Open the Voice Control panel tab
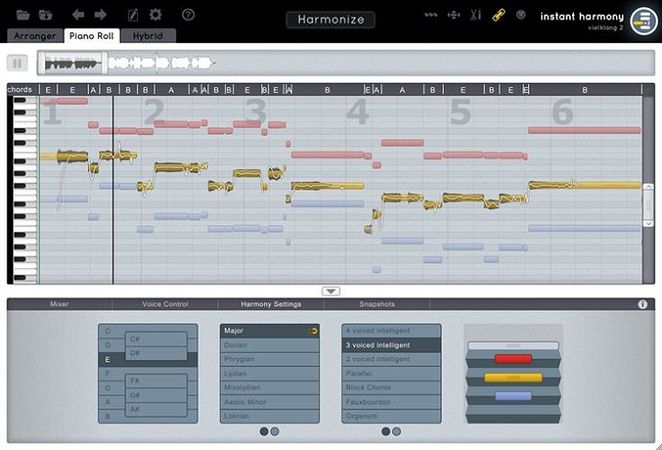This screenshot has width=662, height=450. (x=166, y=304)
